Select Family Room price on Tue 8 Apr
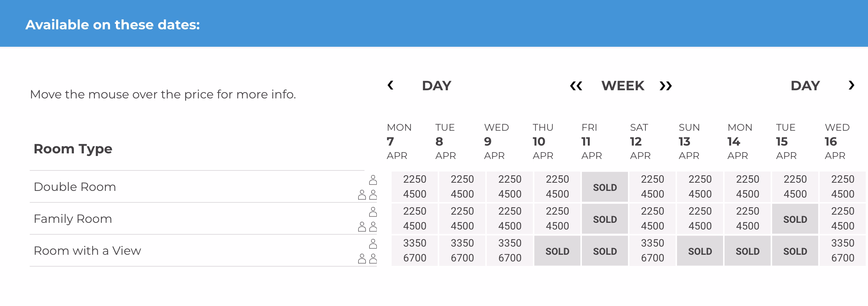 click(x=462, y=219)
